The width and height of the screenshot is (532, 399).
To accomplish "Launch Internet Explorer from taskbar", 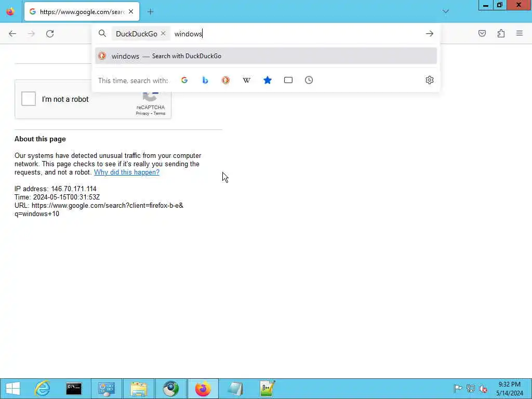I will (x=43, y=389).
